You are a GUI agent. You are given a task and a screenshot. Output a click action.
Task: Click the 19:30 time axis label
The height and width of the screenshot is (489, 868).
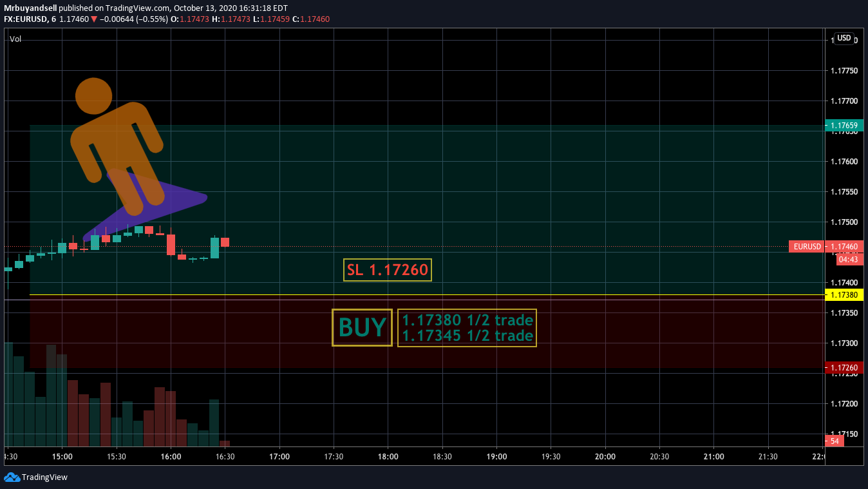[x=551, y=457]
